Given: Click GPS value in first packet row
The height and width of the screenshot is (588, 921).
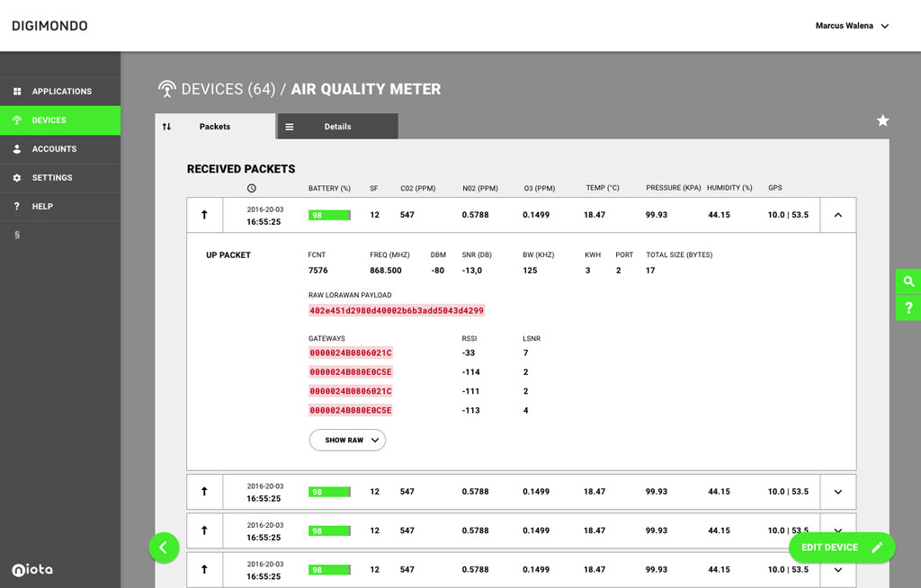Looking at the screenshot, I should (788, 215).
